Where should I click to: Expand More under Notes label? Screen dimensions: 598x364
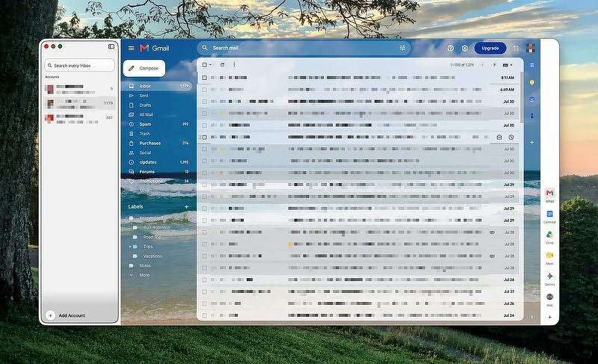[x=144, y=275]
